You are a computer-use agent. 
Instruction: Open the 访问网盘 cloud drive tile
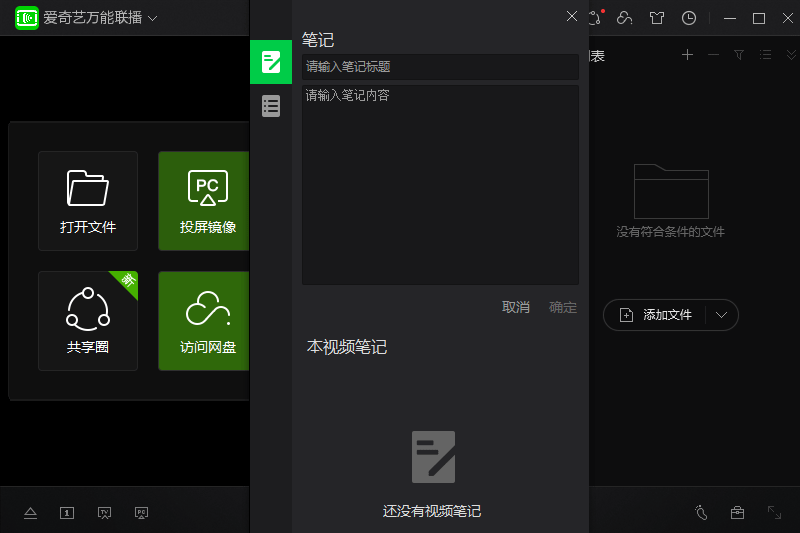(x=204, y=321)
